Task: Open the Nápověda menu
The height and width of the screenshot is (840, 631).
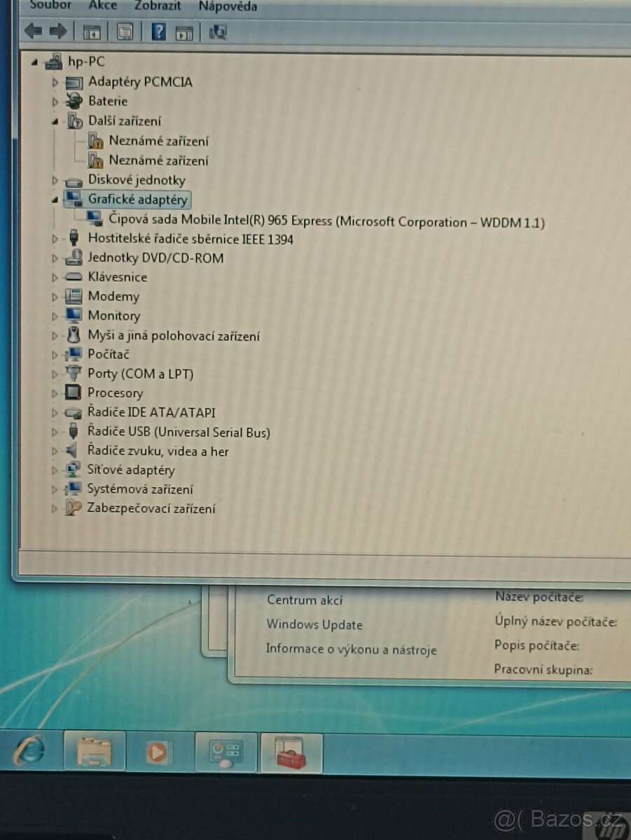Action: pyautogui.click(x=228, y=6)
